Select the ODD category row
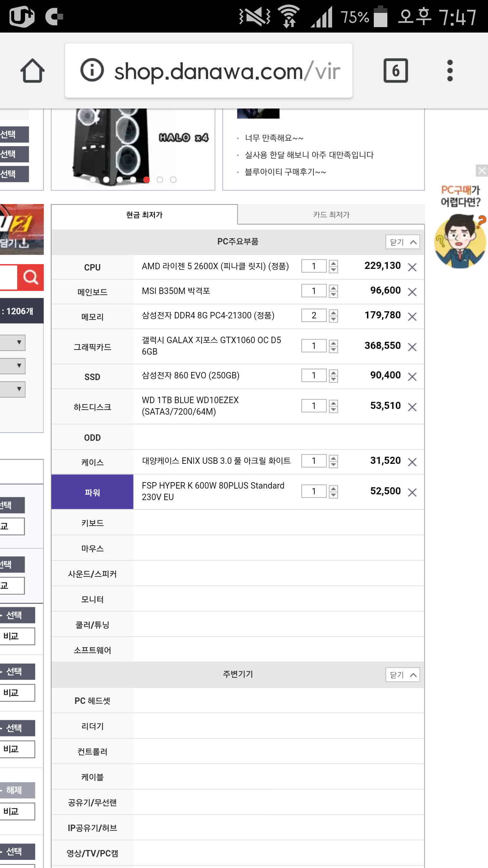Viewport: 488px width, 868px height. (92, 437)
